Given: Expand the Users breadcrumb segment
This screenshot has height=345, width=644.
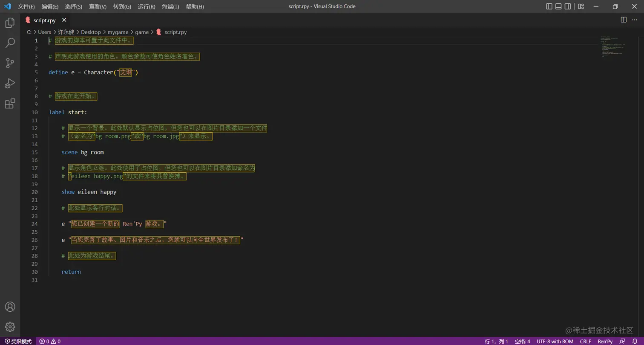Looking at the screenshot, I should (x=44, y=32).
